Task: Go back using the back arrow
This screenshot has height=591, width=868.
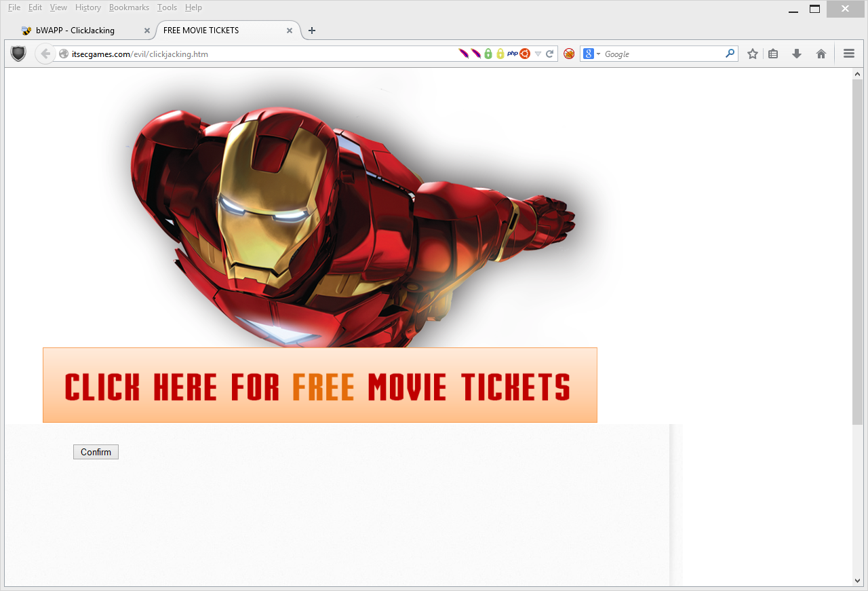Action: 45,54
